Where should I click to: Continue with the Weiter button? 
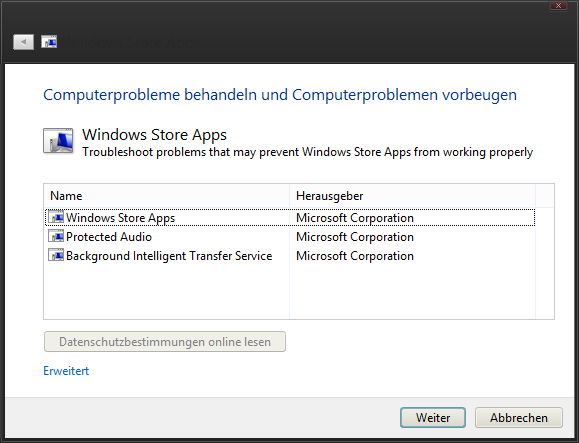point(433,418)
